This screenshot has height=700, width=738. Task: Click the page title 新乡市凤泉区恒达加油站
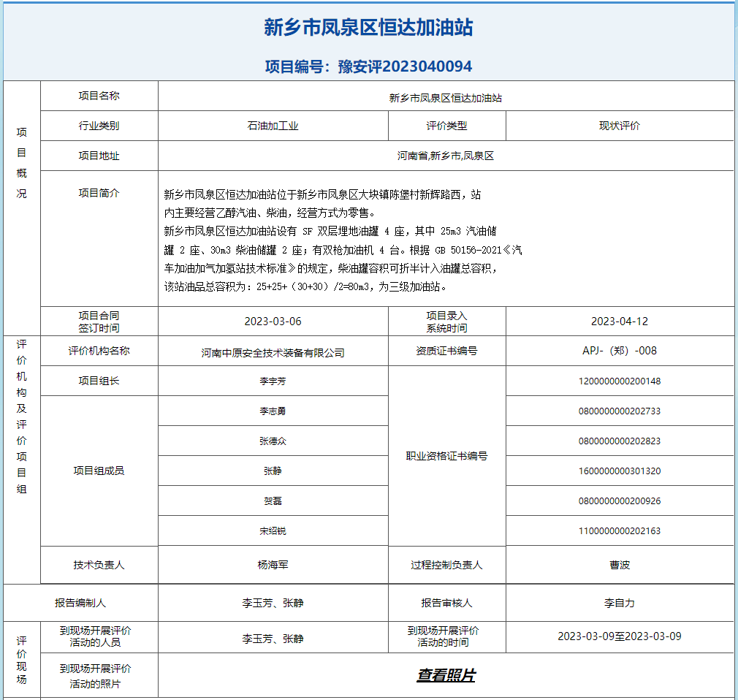click(x=368, y=27)
